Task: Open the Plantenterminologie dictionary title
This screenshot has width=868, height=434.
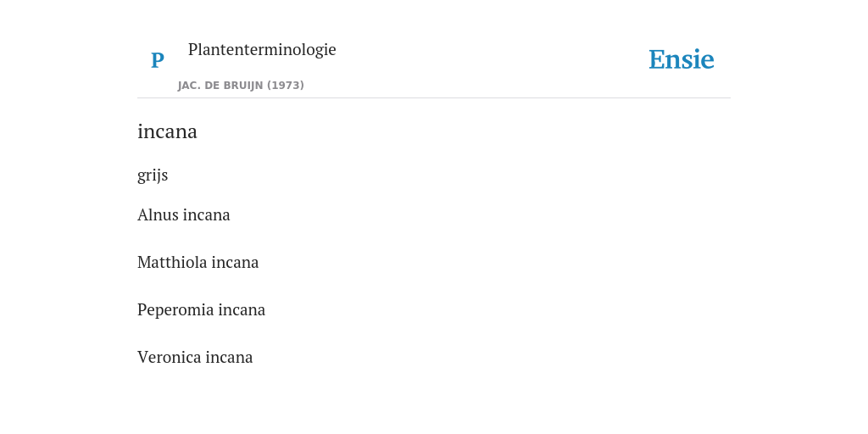Action: click(x=262, y=49)
